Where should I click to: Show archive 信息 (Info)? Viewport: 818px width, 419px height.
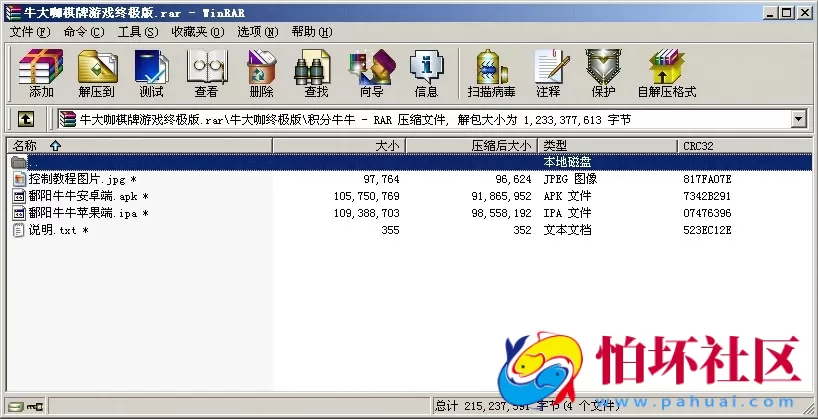pyautogui.click(x=426, y=73)
